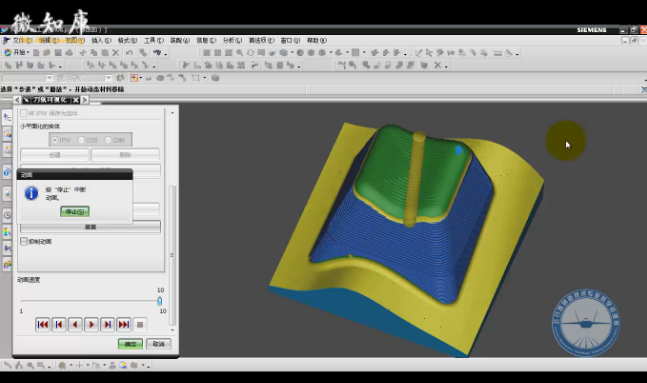Viewport: 647px width, 383px height.
Task: Close the 刀轨可视化 tab with its X
Action: [76, 100]
